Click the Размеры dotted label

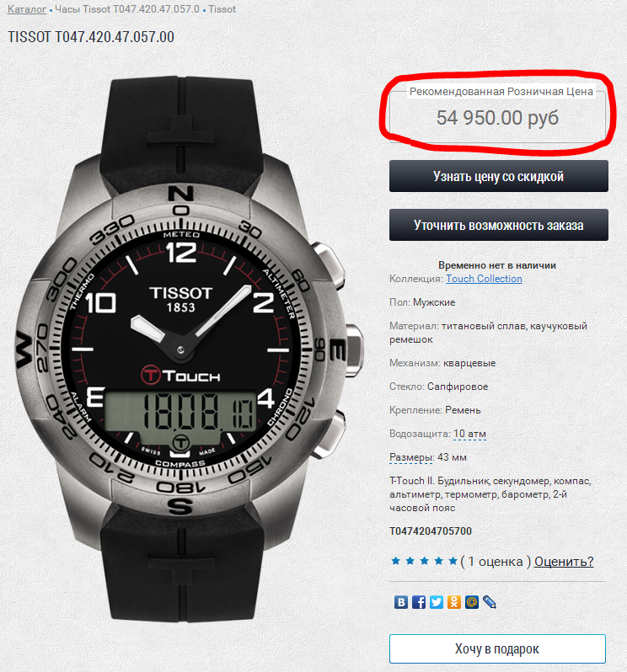pos(410,458)
